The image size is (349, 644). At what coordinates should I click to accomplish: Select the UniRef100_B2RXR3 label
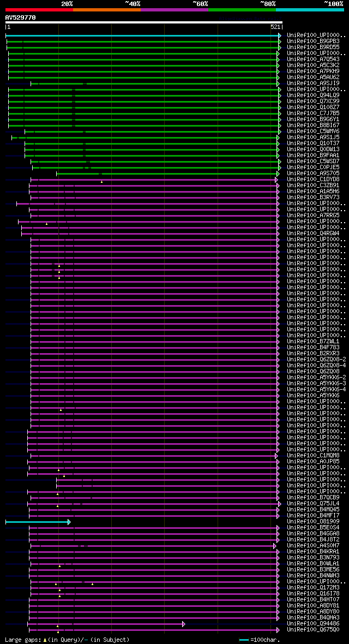coord(313,353)
